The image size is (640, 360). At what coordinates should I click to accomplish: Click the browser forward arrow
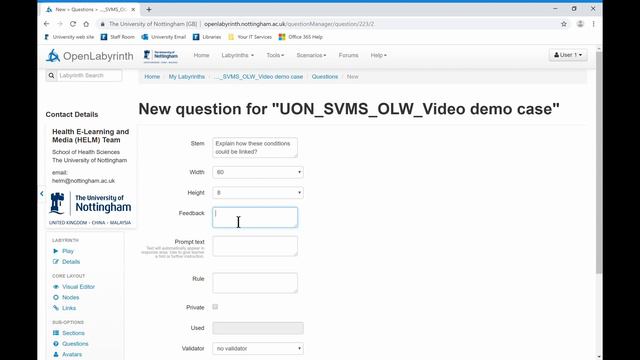[60, 24]
